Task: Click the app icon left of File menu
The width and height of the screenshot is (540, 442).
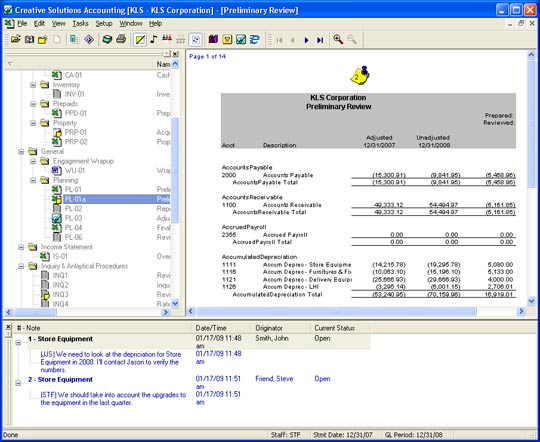Action: pos(9,24)
